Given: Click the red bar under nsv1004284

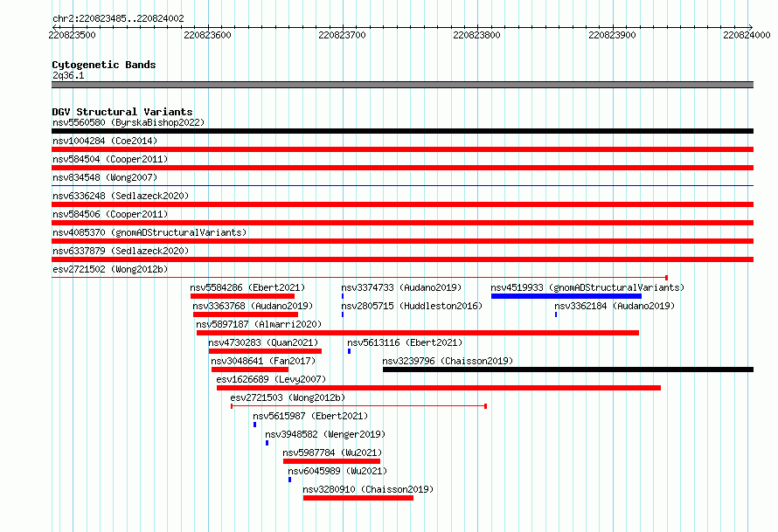Looking at the screenshot, I should tap(402, 149).
